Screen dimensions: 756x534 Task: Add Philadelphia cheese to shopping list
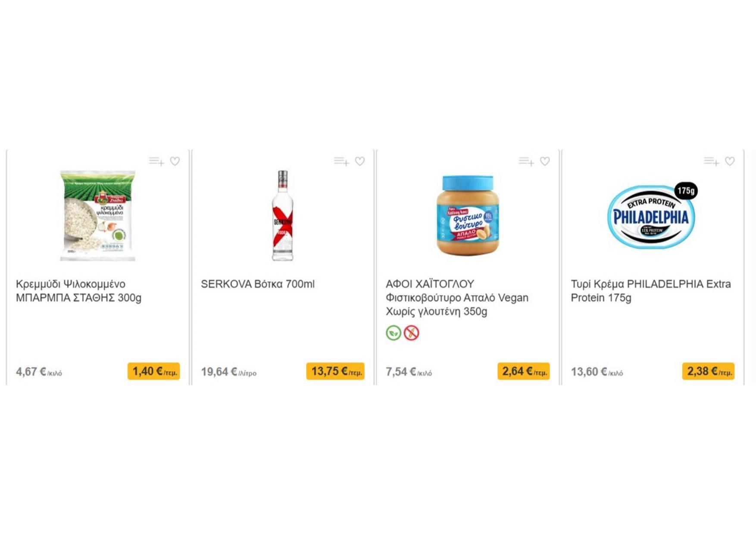pos(711,161)
